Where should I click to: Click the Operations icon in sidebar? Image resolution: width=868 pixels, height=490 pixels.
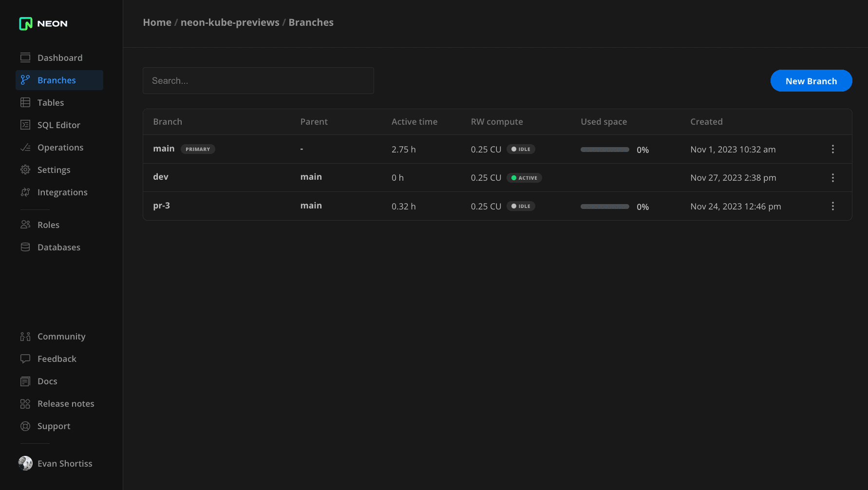[x=25, y=147]
